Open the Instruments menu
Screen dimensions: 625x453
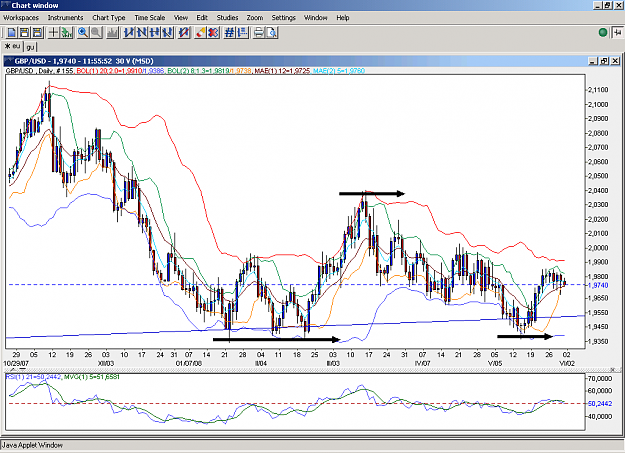65,18
